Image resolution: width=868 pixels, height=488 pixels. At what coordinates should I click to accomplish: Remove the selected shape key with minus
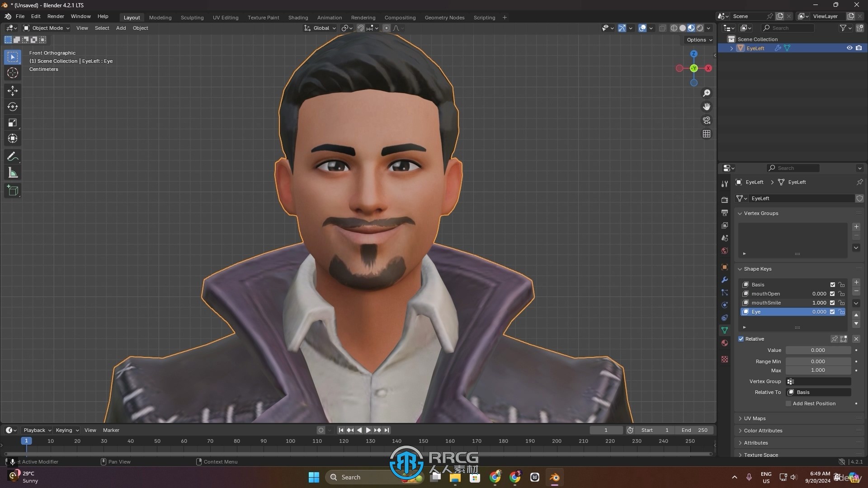coord(856,292)
